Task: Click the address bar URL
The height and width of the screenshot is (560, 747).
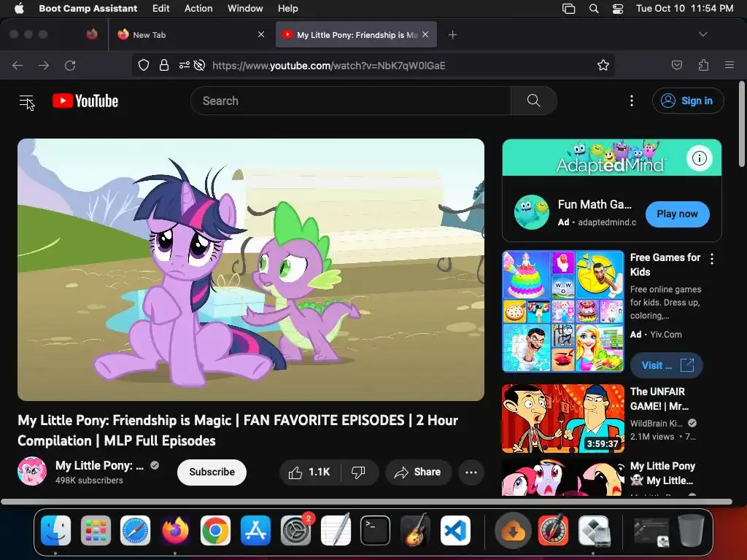Action: (x=329, y=65)
